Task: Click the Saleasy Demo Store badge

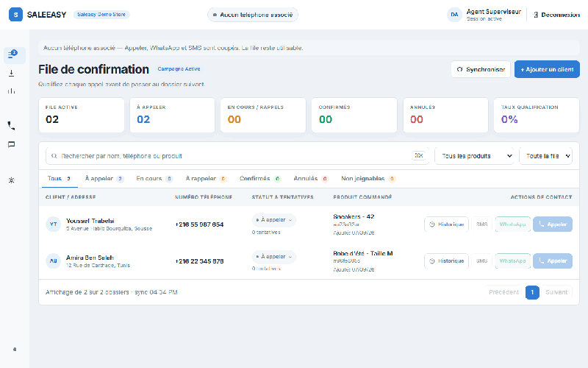Action: click(101, 15)
